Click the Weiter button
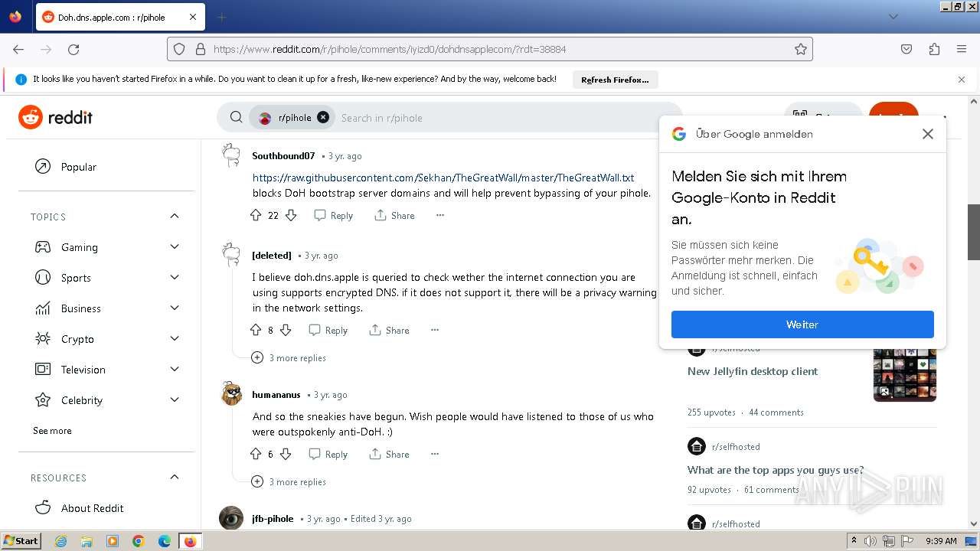 point(802,324)
